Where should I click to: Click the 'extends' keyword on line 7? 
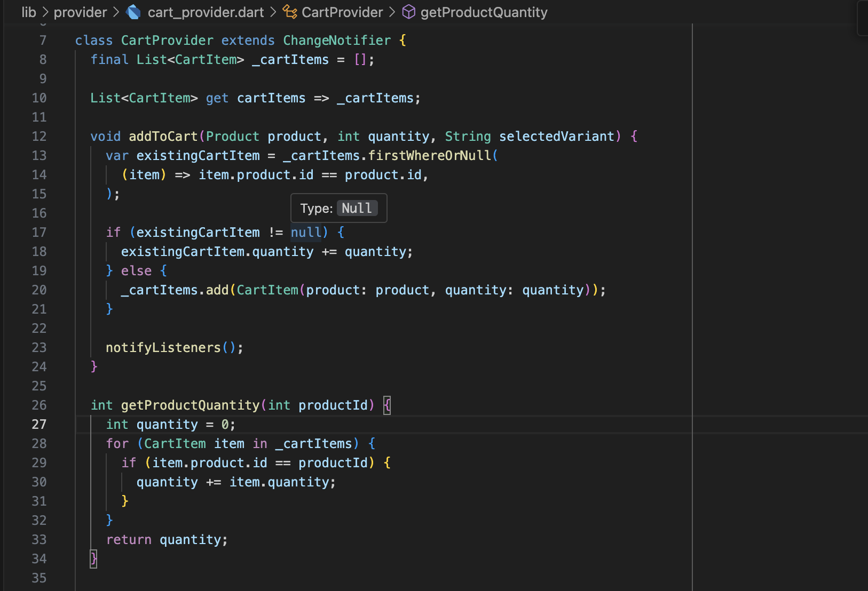tap(248, 41)
